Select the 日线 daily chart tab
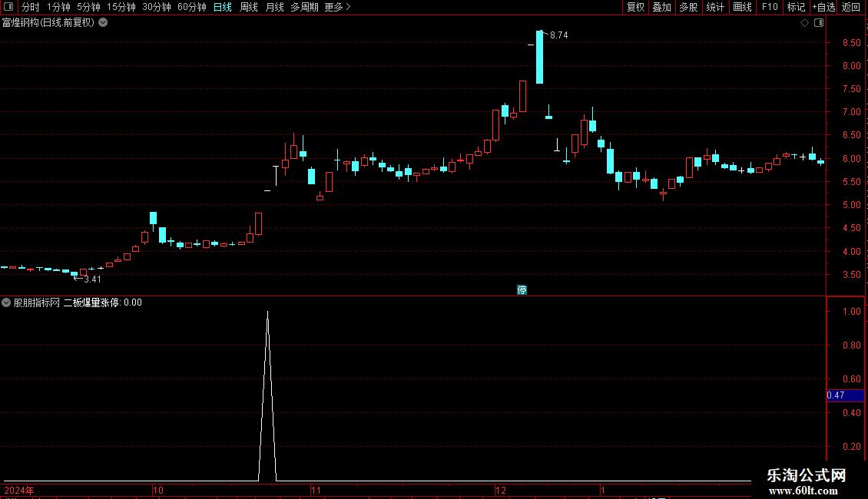Viewport: 868px width, 499px height. (x=223, y=7)
